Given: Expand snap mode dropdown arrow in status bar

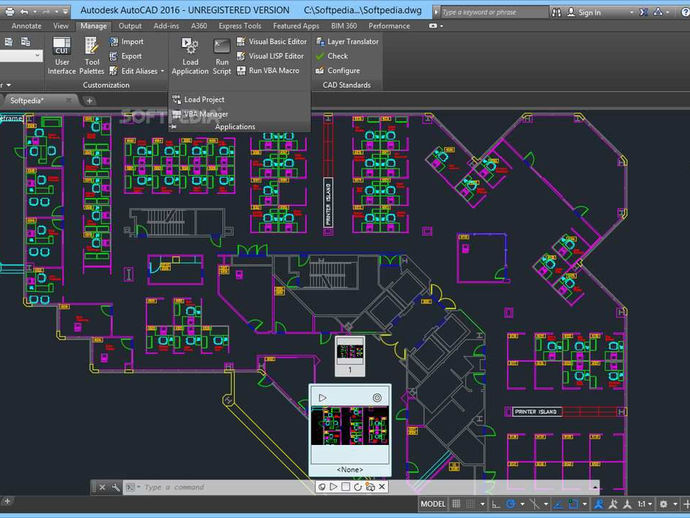Looking at the screenshot, I should coord(483,504).
